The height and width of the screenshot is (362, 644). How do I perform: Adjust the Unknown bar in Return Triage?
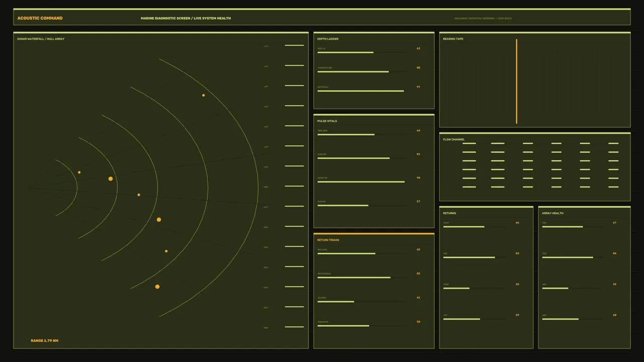(362, 326)
